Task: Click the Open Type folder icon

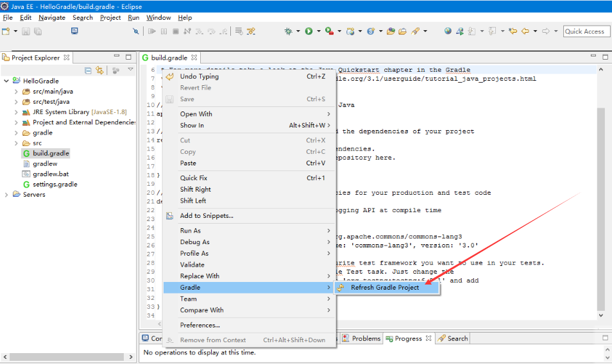Action: (391, 31)
